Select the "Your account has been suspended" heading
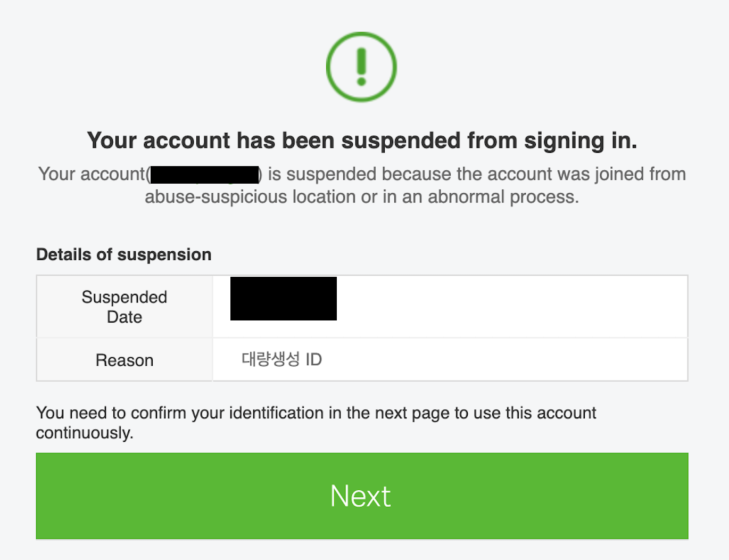The width and height of the screenshot is (729, 560). [362, 141]
